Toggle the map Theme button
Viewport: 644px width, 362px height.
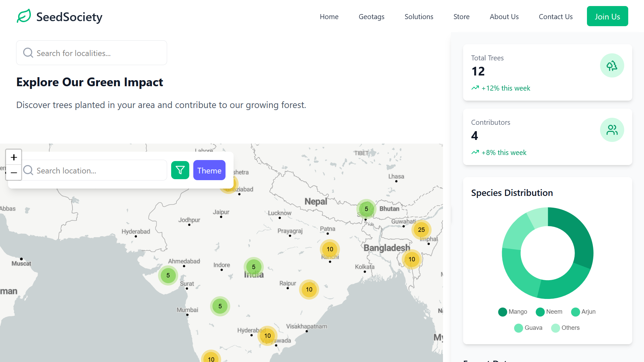tap(209, 170)
